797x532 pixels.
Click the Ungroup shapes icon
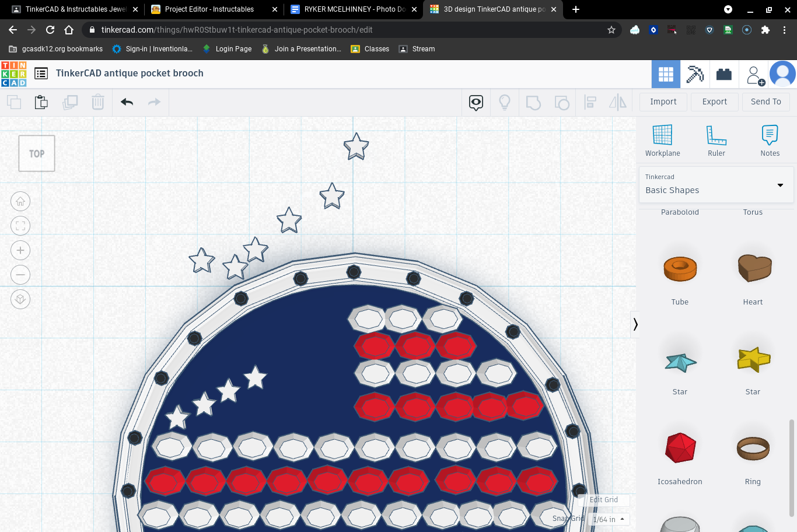click(562, 103)
